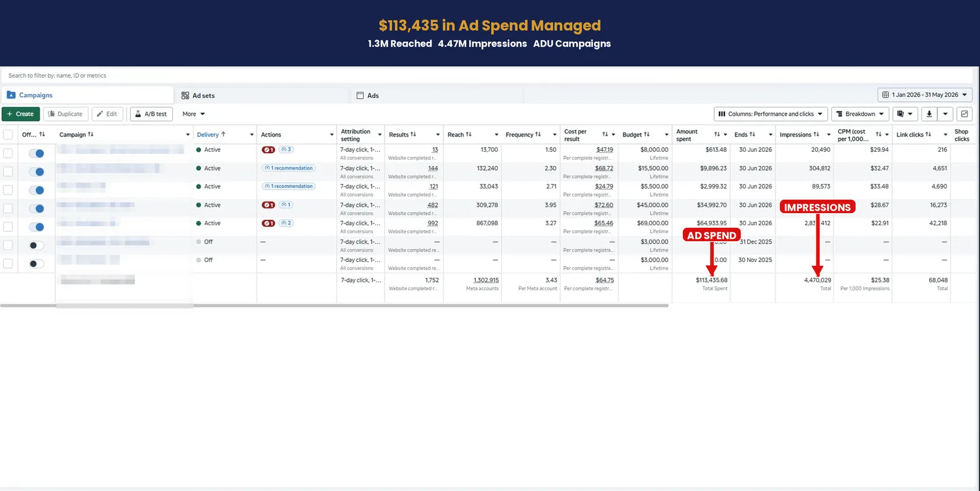Tick checkbox for the $5,500.00 budget campaign
The height and width of the screenshot is (491, 980).
(x=8, y=190)
